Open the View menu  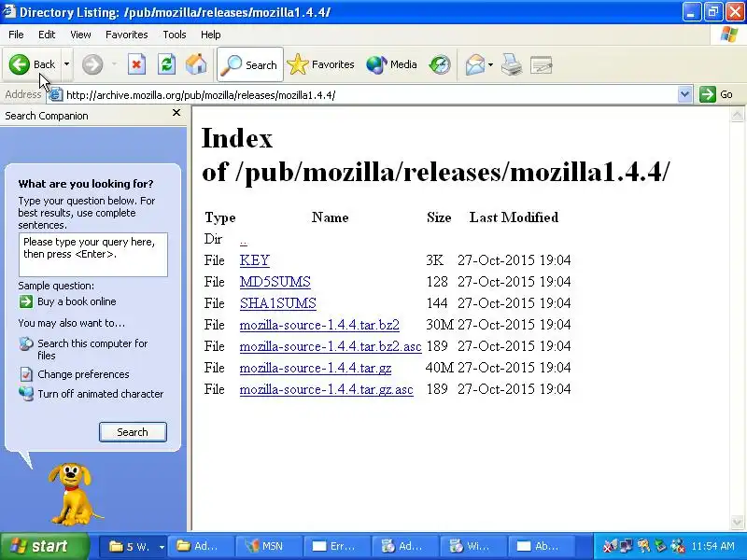point(80,35)
